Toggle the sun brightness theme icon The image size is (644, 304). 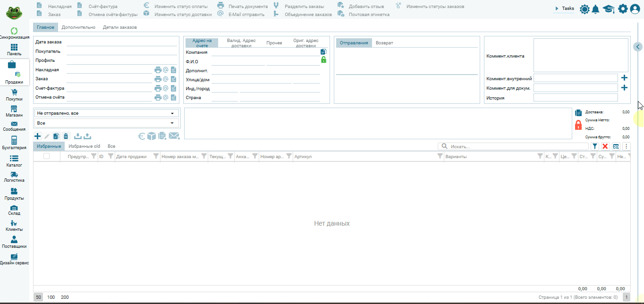[585, 9]
